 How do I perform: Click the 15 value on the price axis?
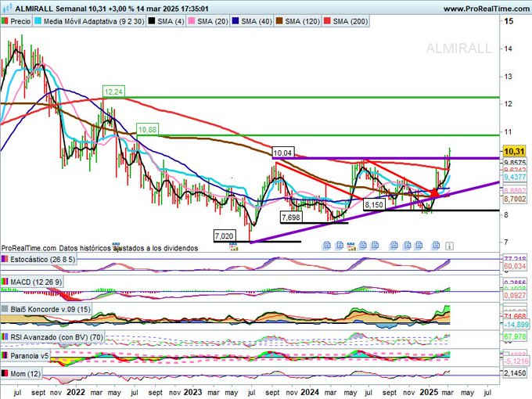click(x=509, y=21)
